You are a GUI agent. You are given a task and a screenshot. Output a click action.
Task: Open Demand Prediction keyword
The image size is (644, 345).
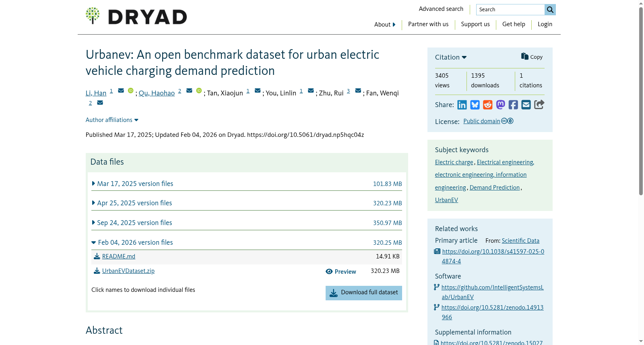pyautogui.click(x=495, y=188)
